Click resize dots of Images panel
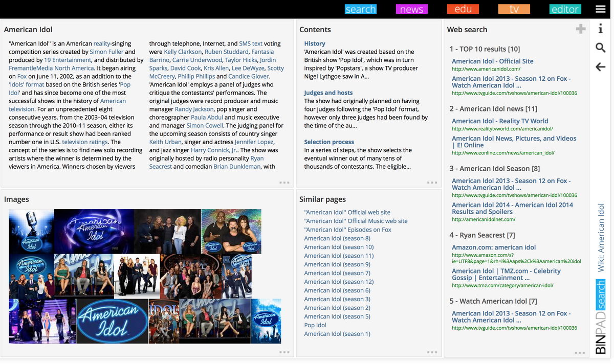The height and width of the screenshot is (364, 614). (284, 352)
